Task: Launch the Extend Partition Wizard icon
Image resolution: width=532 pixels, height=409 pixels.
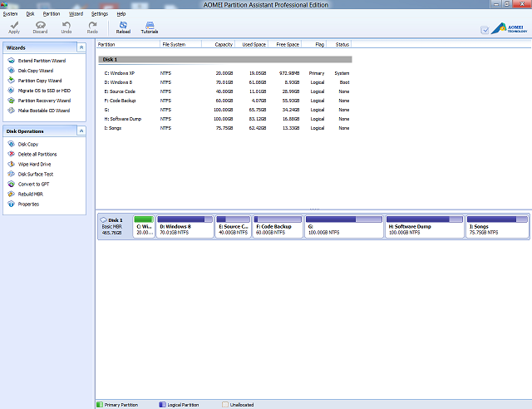Action: click(11, 61)
